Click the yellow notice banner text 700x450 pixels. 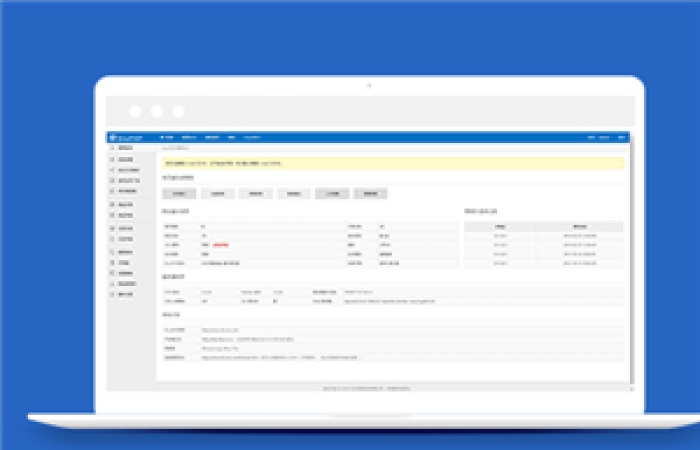tap(223, 163)
